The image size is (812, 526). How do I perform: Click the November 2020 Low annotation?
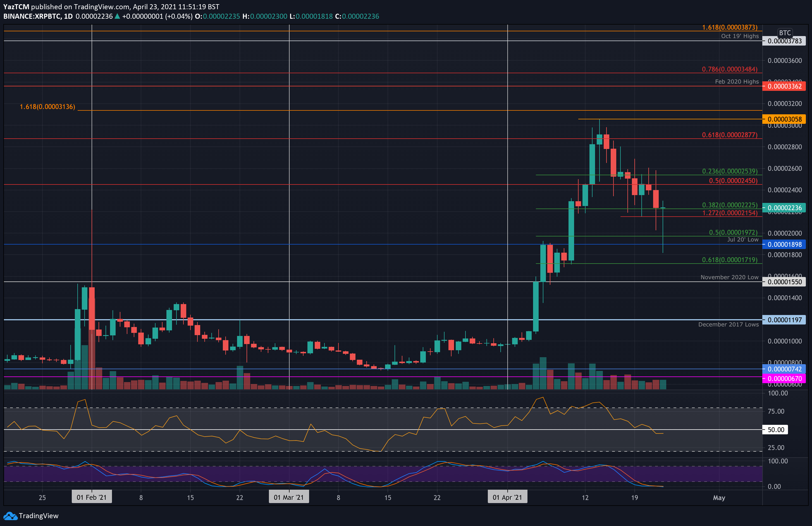729,277
